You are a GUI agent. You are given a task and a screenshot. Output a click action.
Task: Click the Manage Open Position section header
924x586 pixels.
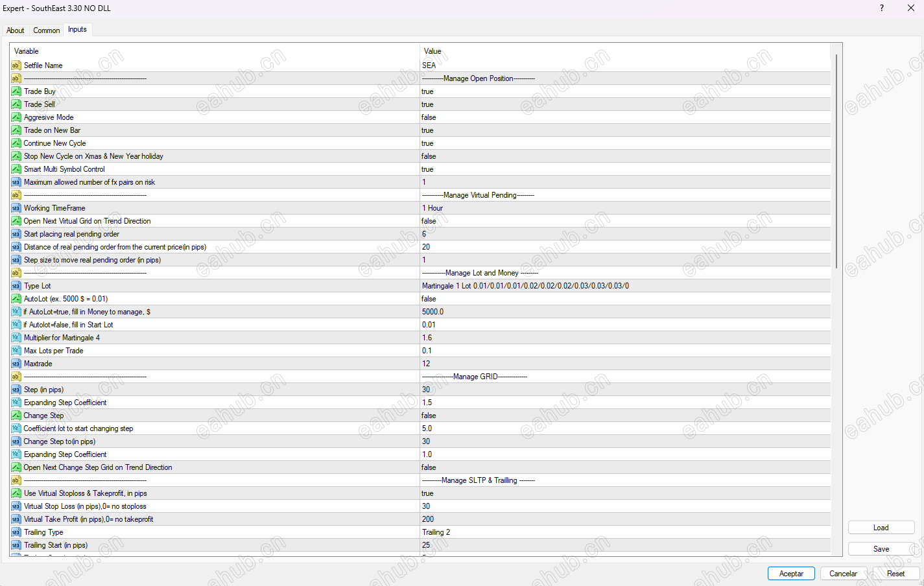[x=479, y=78]
